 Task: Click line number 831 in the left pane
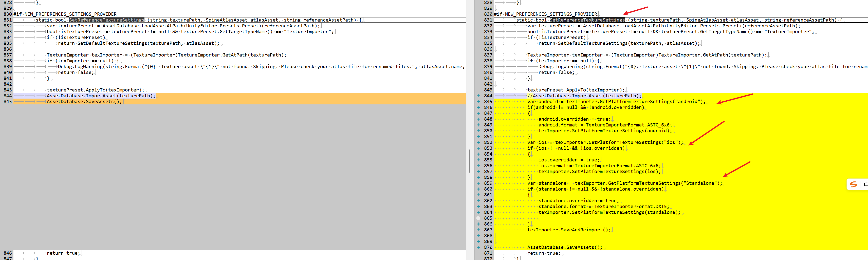pos(8,20)
